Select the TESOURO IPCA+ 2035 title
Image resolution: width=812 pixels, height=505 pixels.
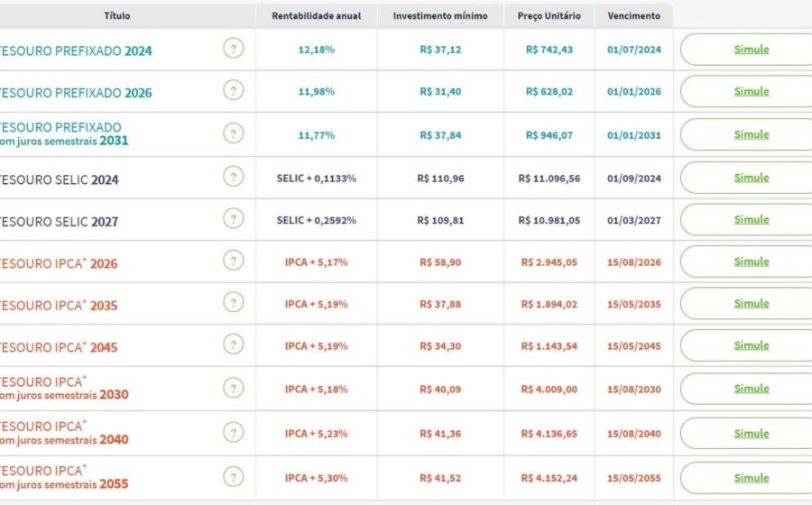point(59,305)
